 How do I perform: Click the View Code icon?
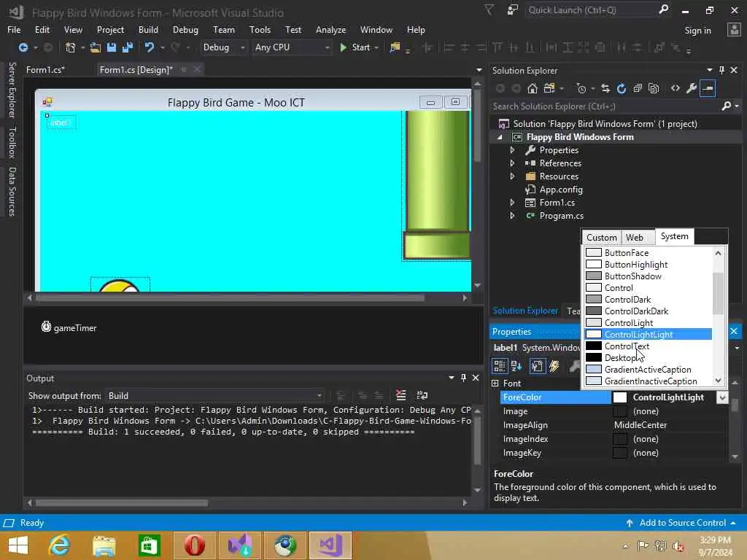click(x=675, y=88)
